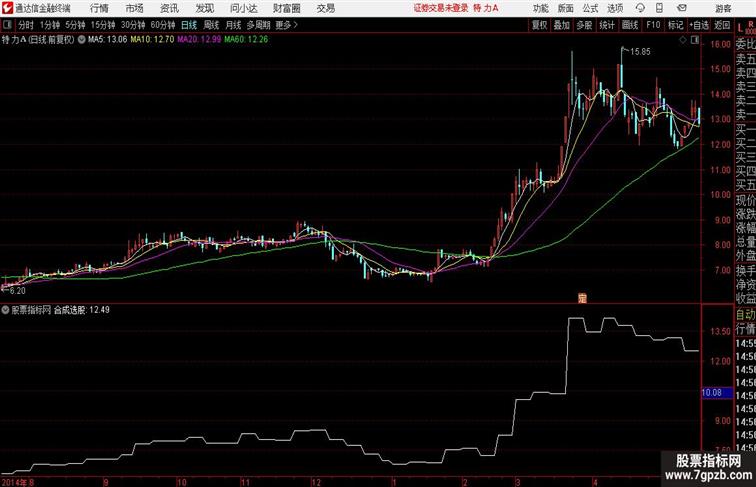Viewport: 756px width, 487px height.
Task: Click the red 特力A title-bar stock name
Action: [x=486, y=8]
